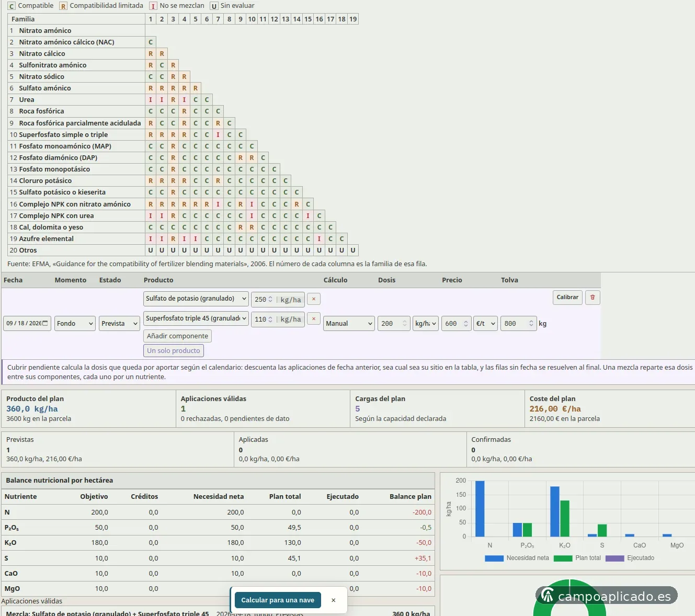
Task: Click the U Sin evaluar legend badge
Action: [214, 6]
